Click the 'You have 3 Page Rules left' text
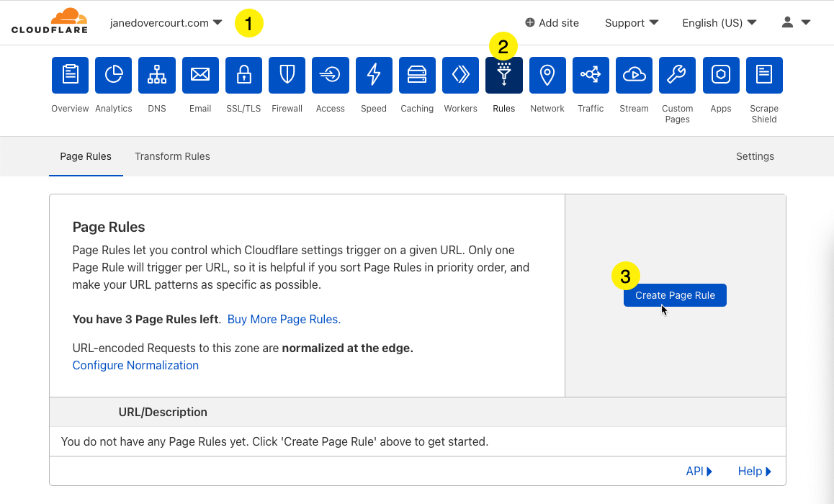Image resolution: width=834 pixels, height=504 pixels. (145, 319)
